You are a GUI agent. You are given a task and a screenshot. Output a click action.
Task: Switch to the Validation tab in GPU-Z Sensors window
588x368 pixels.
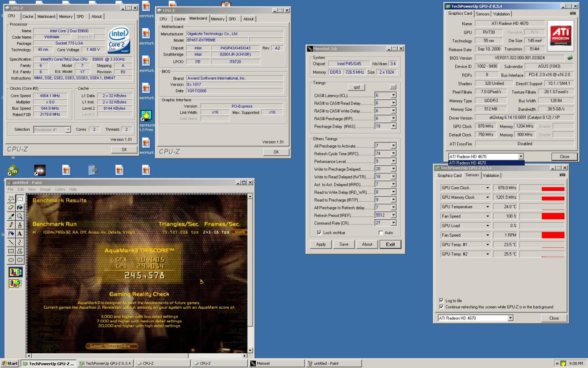click(x=491, y=176)
